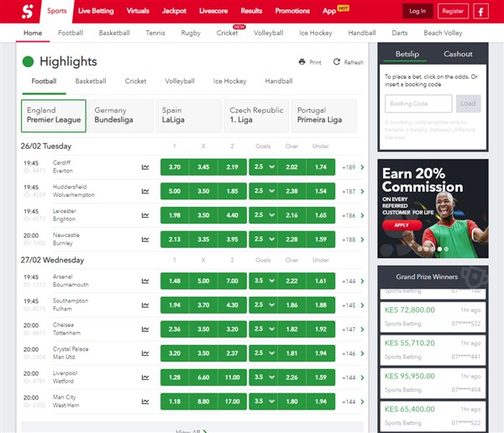Viewport: 504px width, 433px height.
Task: Open goals dropdown for Chelsea vs Tottenham
Action: 263,329
